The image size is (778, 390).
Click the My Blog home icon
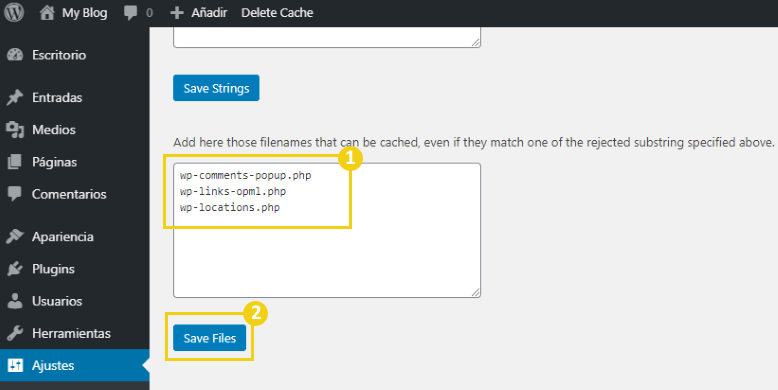[47, 12]
